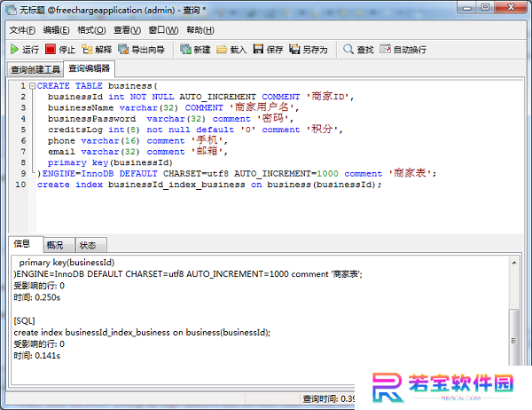Open the 编辑(E) menu
Viewport: 532px width, 410px height.
point(56,30)
